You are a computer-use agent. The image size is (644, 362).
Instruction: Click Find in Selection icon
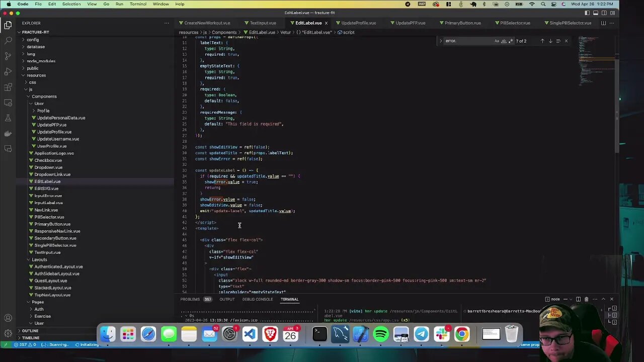tap(558, 41)
